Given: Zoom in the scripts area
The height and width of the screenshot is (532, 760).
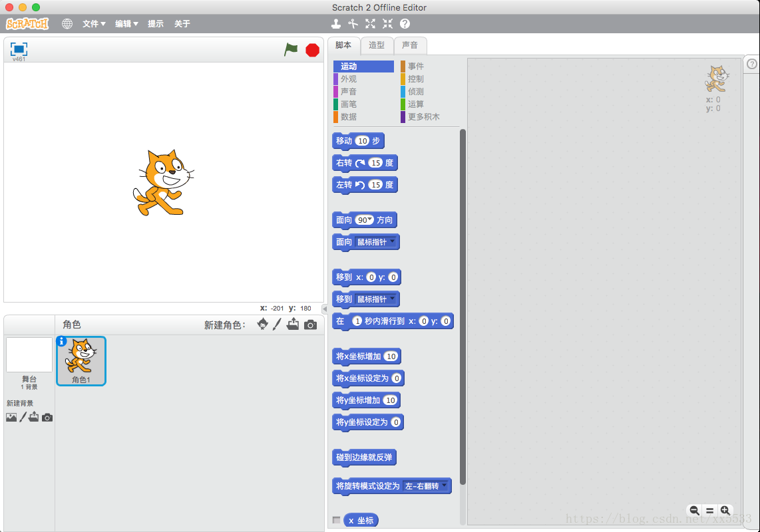Looking at the screenshot, I should pos(725,510).
